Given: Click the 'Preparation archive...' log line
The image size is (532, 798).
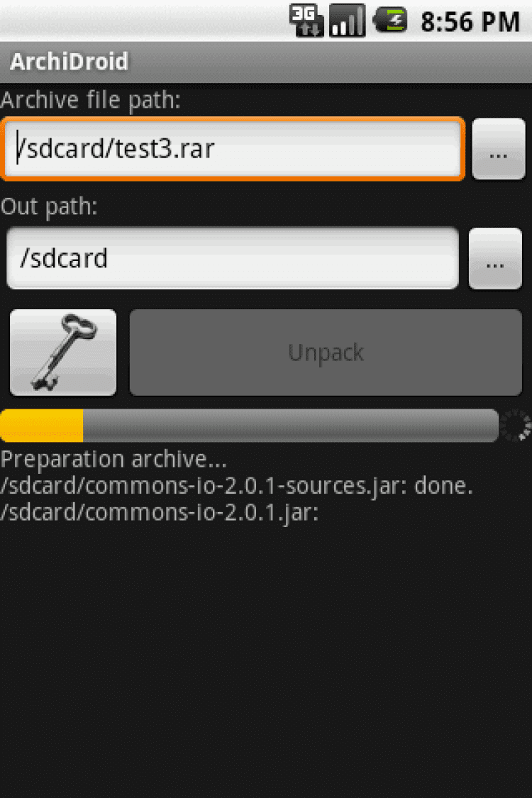Looking at the screenshot, I should coord(113,459).
